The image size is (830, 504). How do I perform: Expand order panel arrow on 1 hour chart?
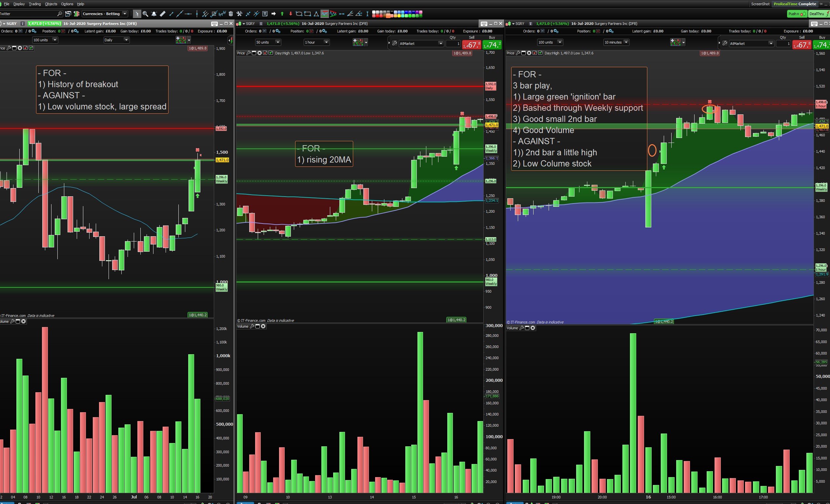[389, 43]
